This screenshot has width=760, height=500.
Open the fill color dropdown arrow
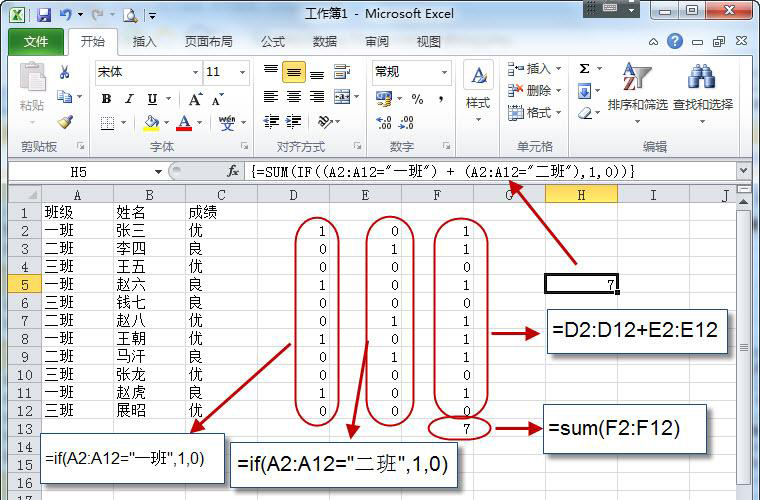tap(166, 123)
